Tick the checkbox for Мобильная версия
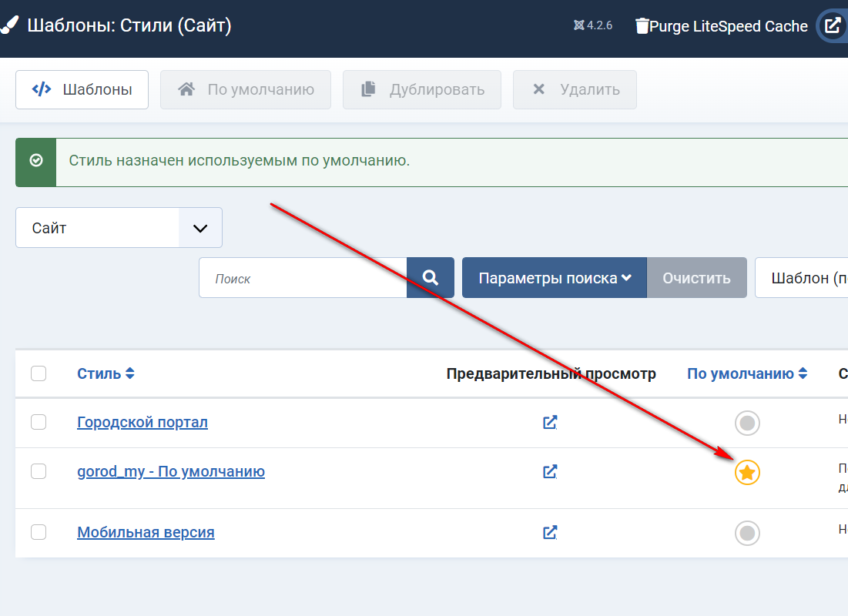848x616 pixels. [39, 532]
